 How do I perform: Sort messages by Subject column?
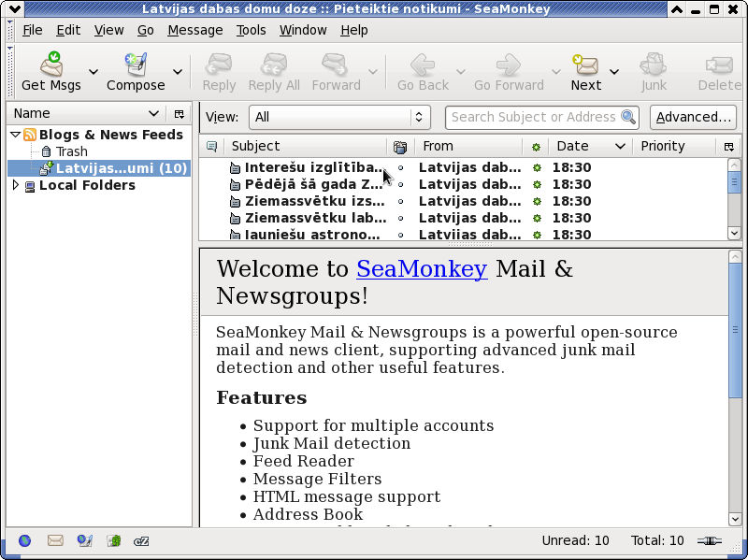point(306,146)
